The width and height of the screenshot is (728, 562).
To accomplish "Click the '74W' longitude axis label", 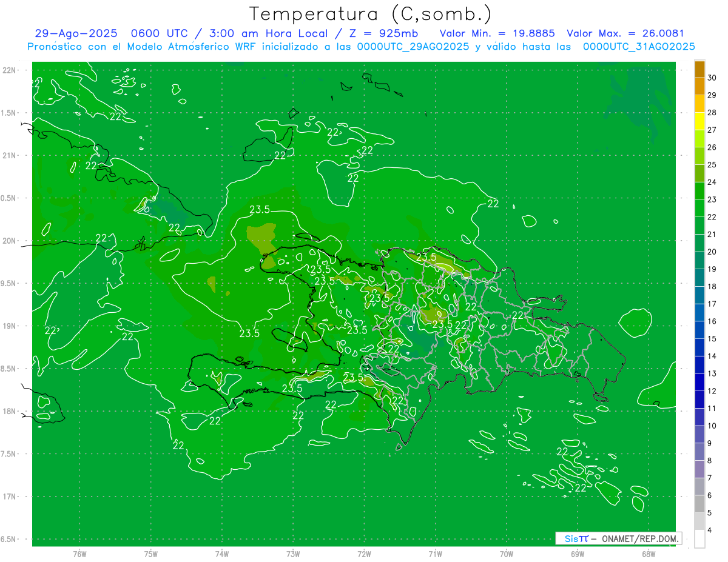I will click(x=221, y=554).
